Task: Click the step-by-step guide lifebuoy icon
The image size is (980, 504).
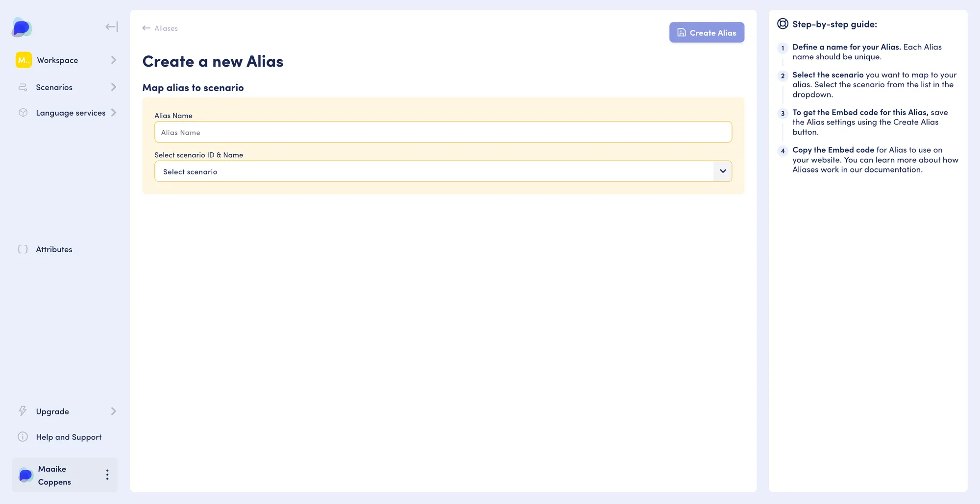Action: point(783,24)
